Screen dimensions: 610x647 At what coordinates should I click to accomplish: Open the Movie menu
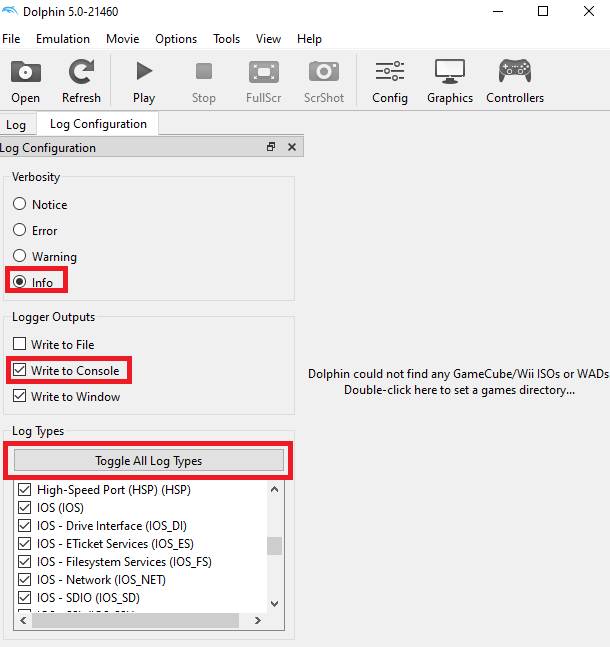point(123,39)
